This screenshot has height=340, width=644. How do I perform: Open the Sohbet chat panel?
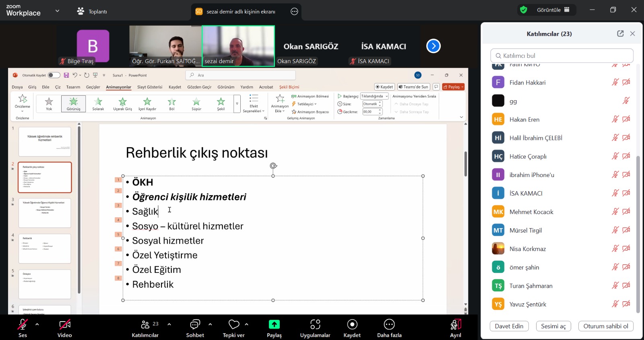click(x=195, y=325)
